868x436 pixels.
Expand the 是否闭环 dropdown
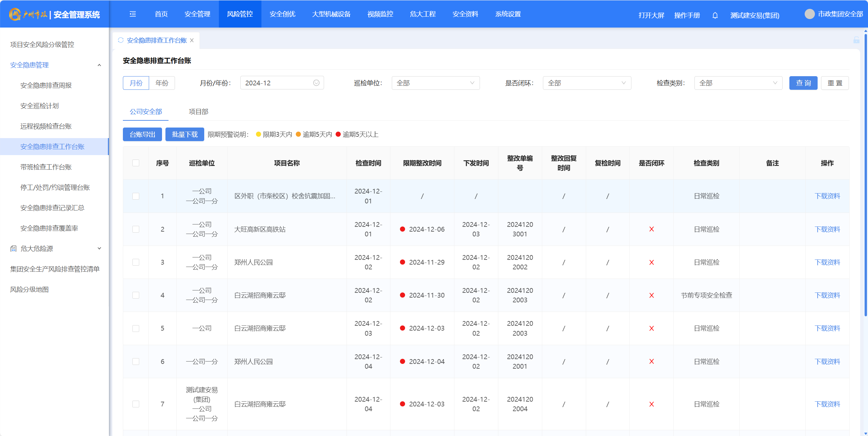(586, 83)
